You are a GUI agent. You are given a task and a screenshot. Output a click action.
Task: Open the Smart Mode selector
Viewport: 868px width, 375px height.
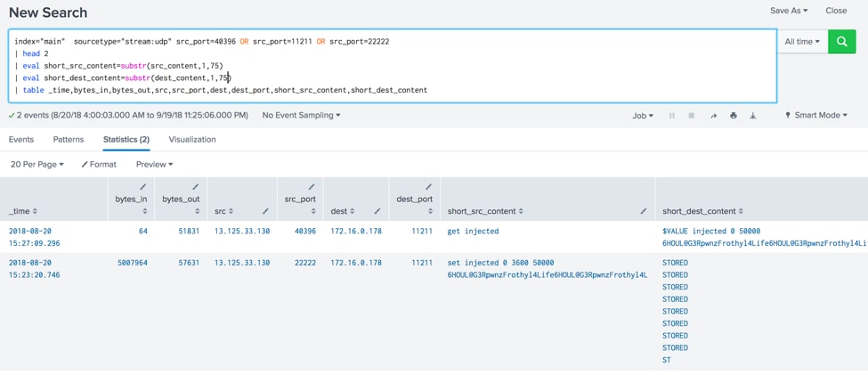816,115
